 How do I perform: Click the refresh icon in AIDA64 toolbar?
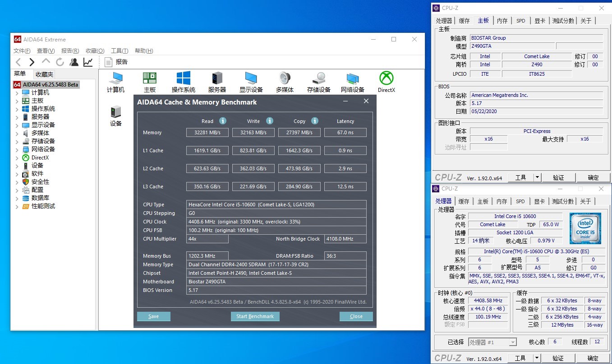pos(60,62)
